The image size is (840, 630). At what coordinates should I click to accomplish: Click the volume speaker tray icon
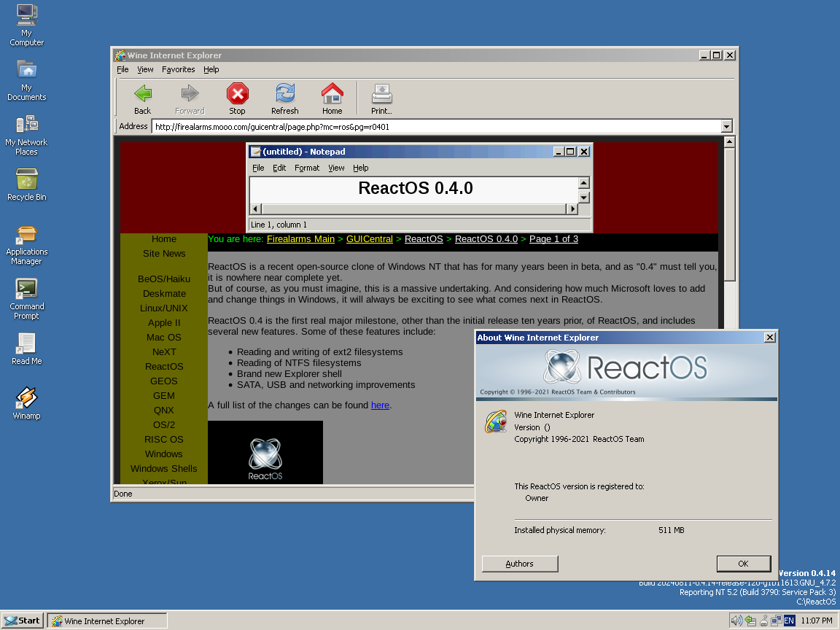736,621
